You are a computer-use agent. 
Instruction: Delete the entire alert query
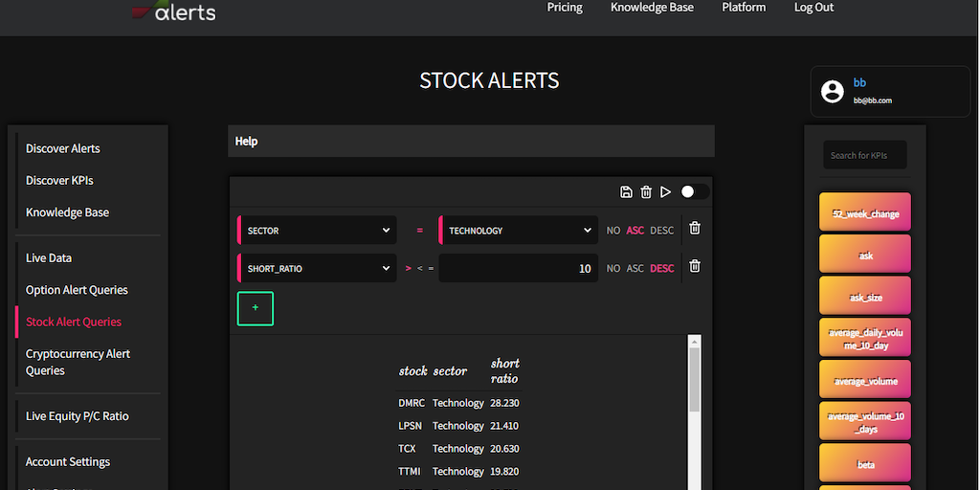pyautogui.click(x=646, y=192)
